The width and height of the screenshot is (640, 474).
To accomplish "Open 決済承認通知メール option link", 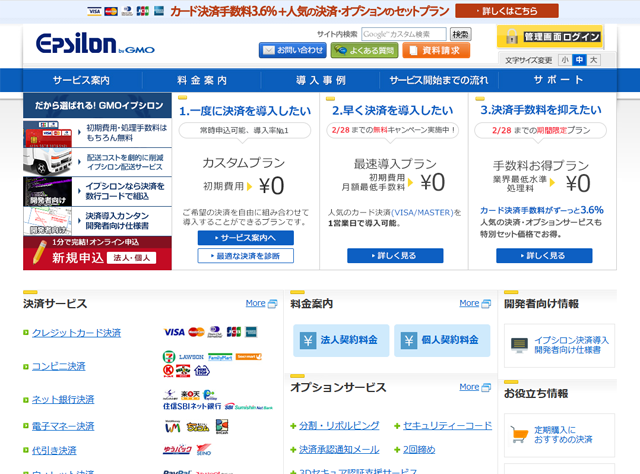I will point(339,450).
